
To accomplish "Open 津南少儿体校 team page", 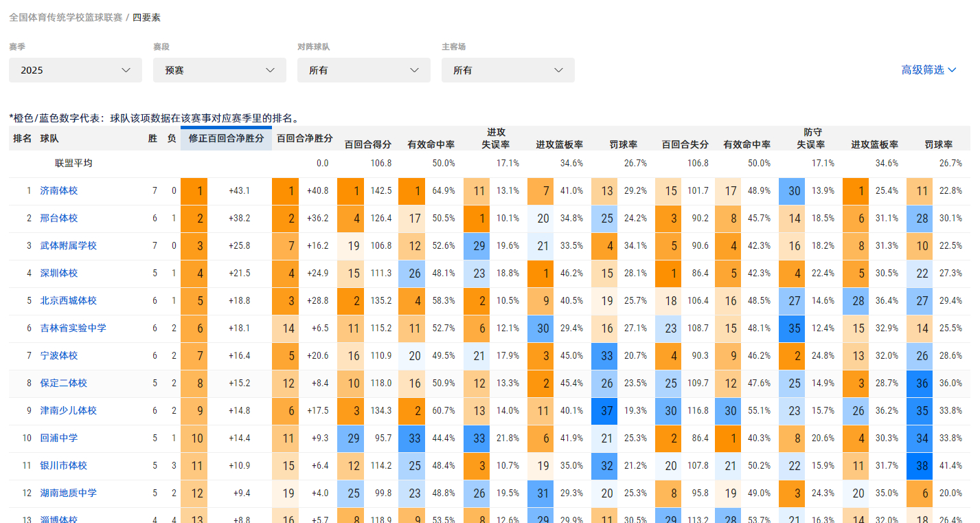I will click(x=69, y=411).
